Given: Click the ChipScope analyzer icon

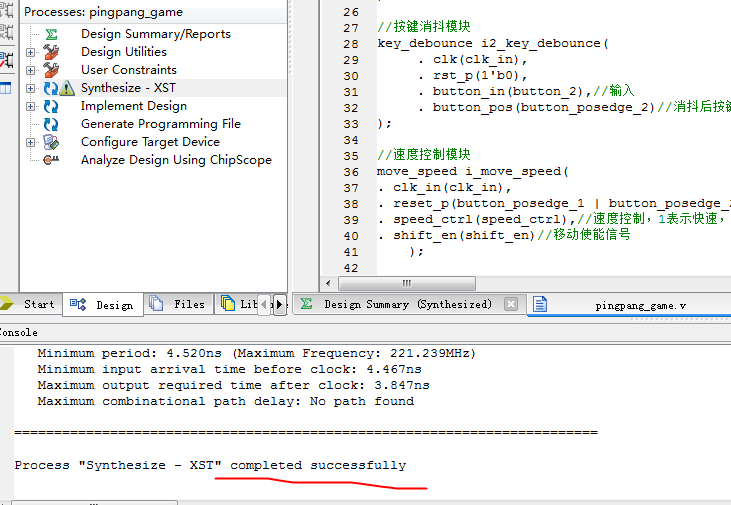Looking at the screenshot, I should (x=51, y=160).
